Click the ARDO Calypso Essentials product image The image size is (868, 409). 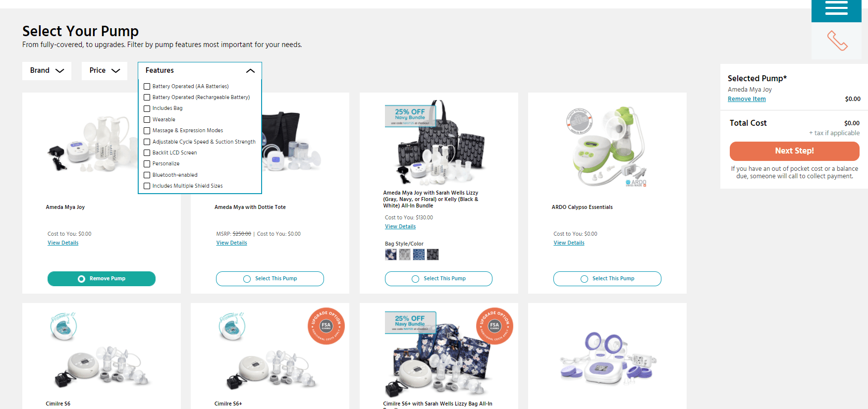(x=607, y=147)
